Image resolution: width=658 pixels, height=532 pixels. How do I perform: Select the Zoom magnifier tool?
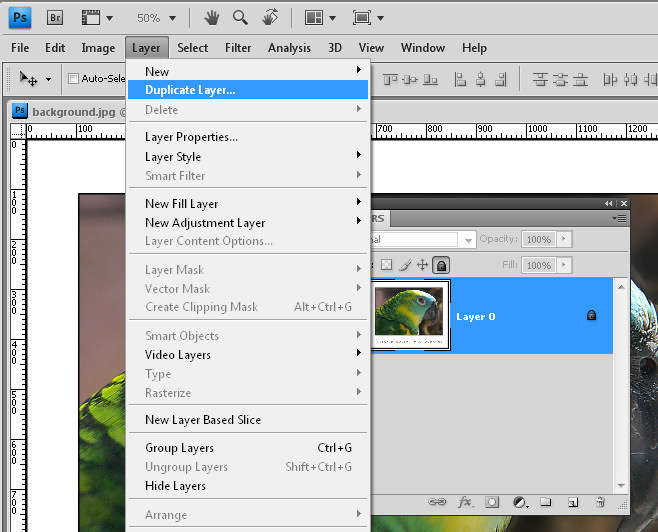coord(240,18)
